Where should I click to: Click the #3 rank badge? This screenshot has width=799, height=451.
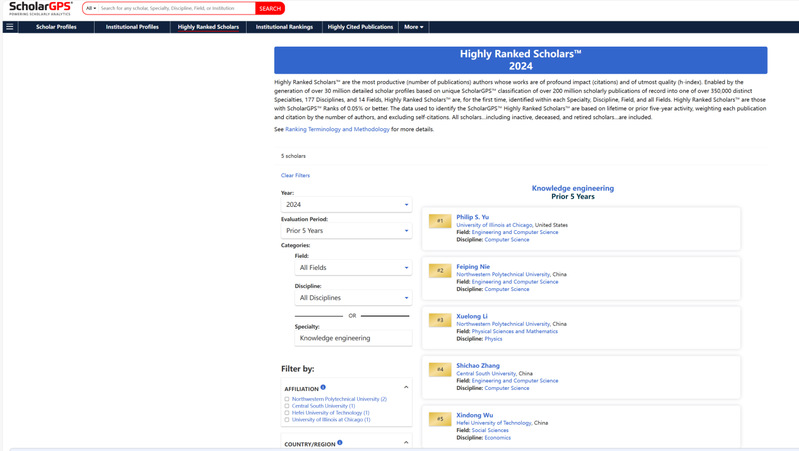[x=440, y=320]
